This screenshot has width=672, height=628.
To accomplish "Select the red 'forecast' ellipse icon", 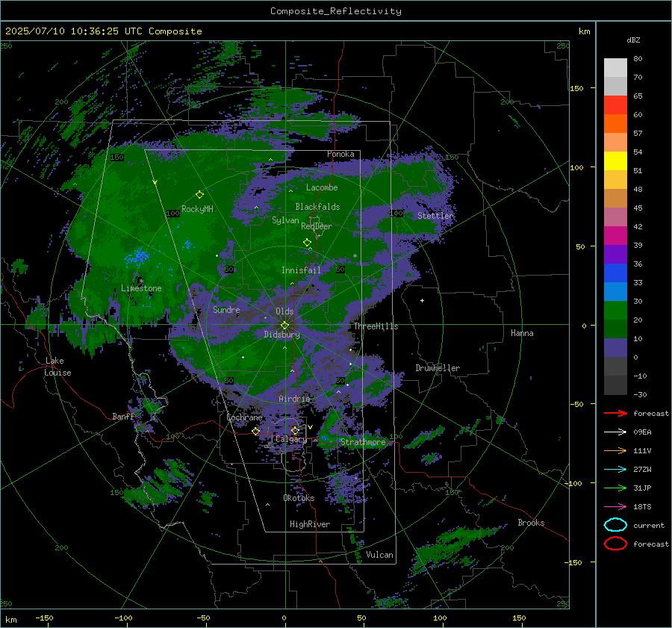I will pyautogui.click(x=615, y=544).
